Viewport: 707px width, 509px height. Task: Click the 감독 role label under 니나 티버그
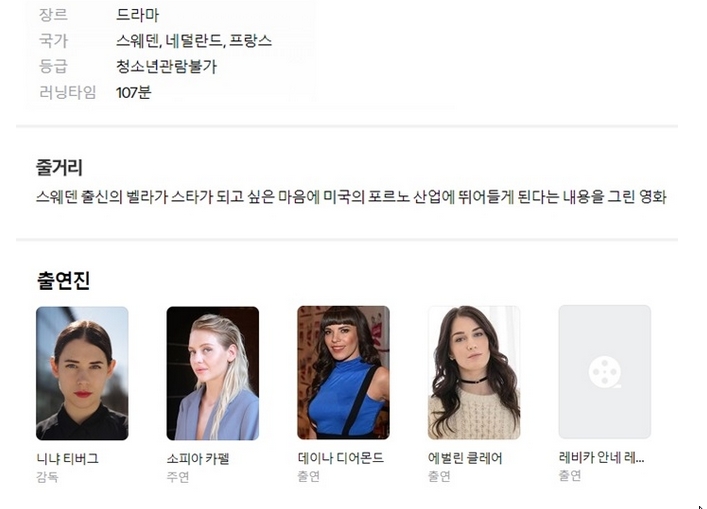coord(47,477)
